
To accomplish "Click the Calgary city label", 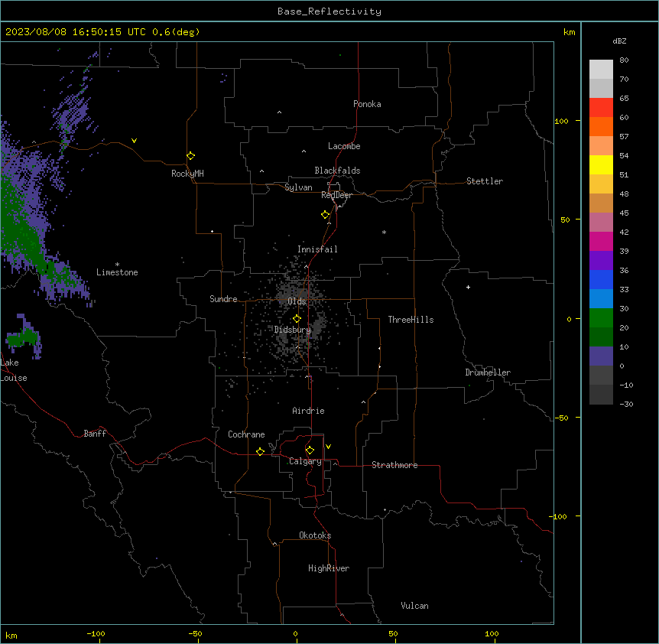I will pyautogui.click(x=305, y=461).
